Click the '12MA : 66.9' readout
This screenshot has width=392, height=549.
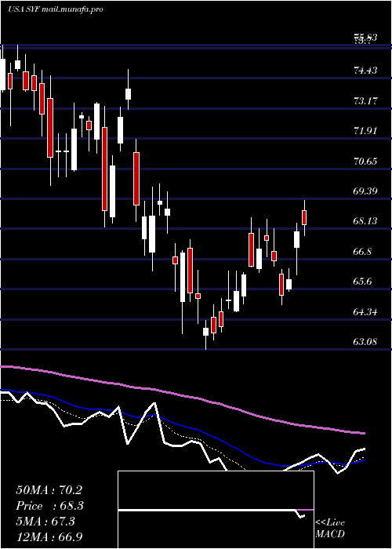click(49, 536)
